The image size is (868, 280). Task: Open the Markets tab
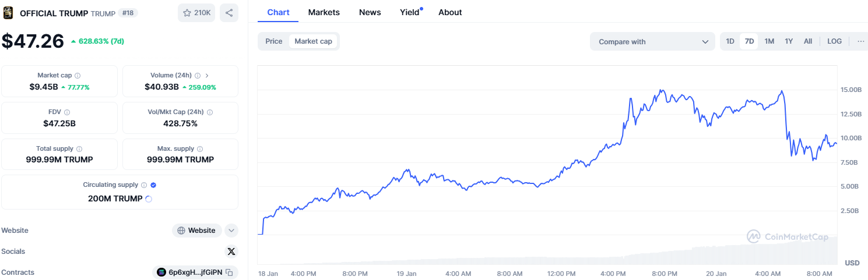point(324,12)
